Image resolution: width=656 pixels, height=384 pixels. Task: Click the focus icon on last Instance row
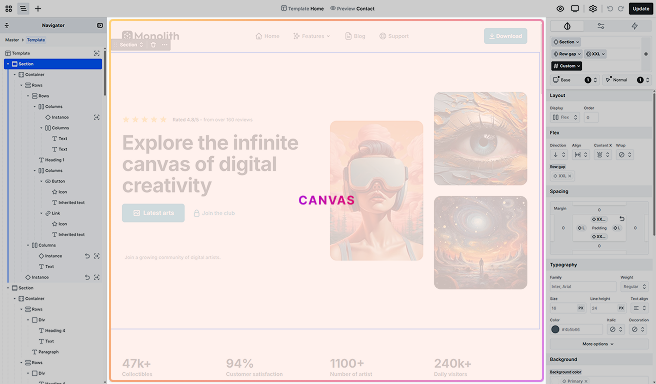97,277
